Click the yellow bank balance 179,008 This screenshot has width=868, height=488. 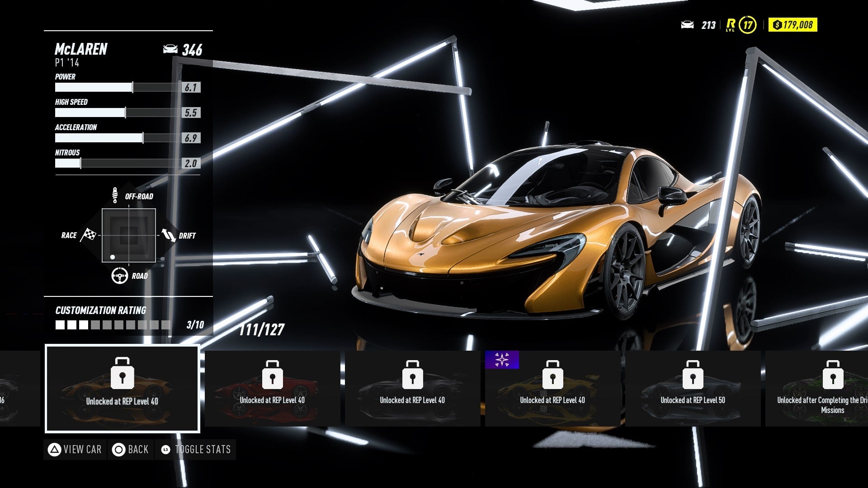(793, 25)
